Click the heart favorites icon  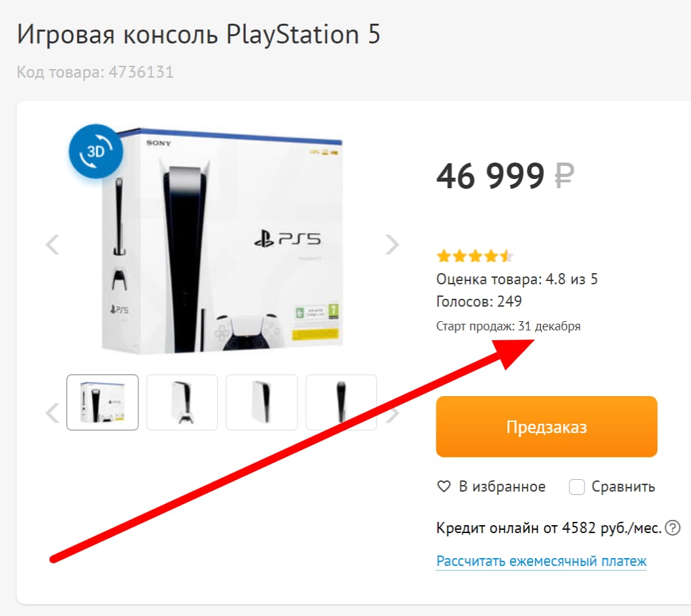[444, 486]
